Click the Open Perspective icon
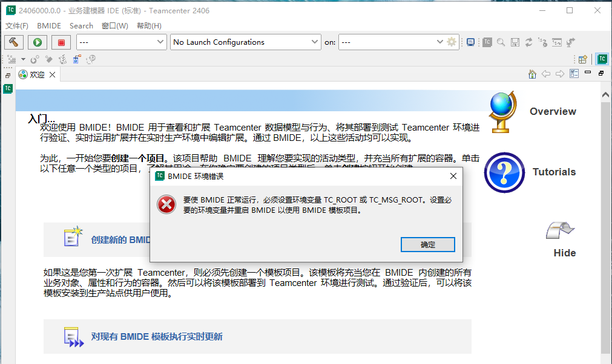 [x=583, y=59]
